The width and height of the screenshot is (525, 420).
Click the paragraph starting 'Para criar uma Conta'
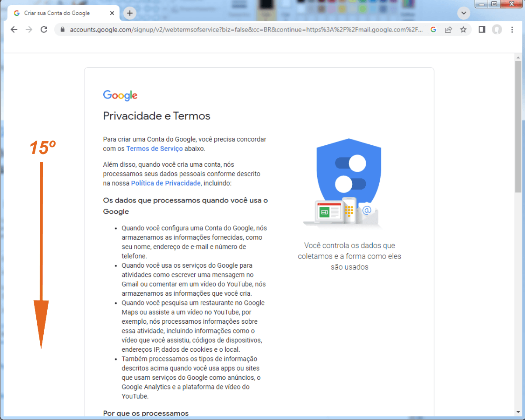click(185, 144)
